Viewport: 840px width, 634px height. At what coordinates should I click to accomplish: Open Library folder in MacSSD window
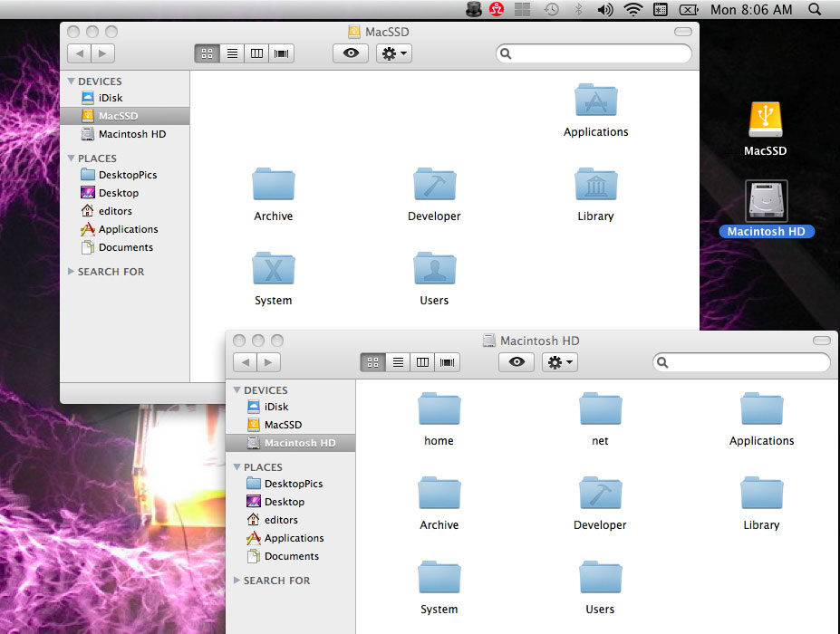[595, 185]
